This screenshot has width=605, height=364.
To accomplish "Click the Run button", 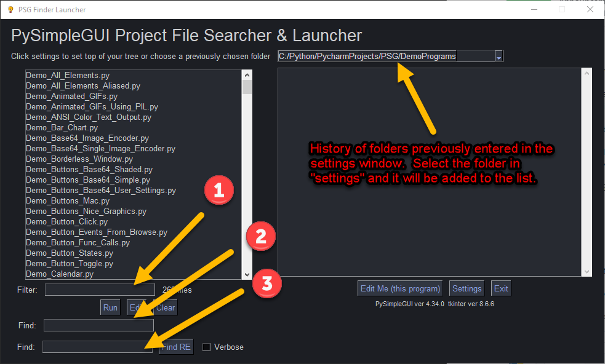I will pyautogui.click(x=110, y=307).
